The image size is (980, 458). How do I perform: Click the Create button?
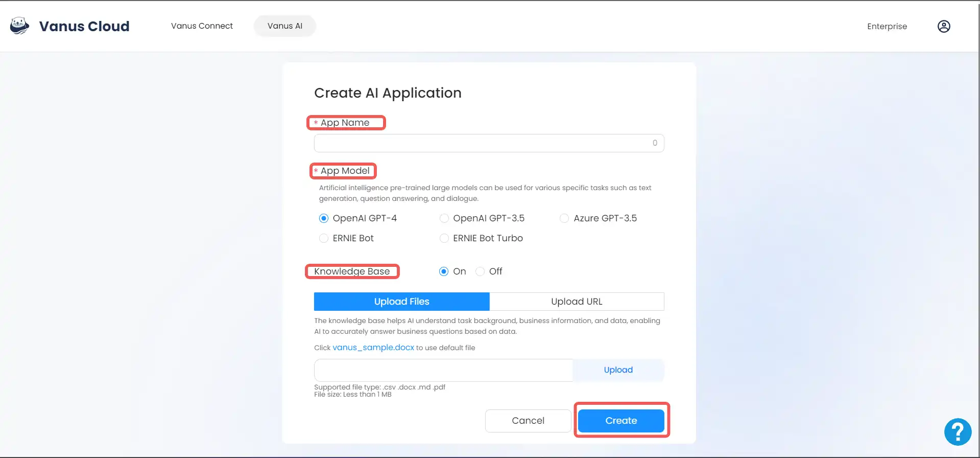pos(621,421)
